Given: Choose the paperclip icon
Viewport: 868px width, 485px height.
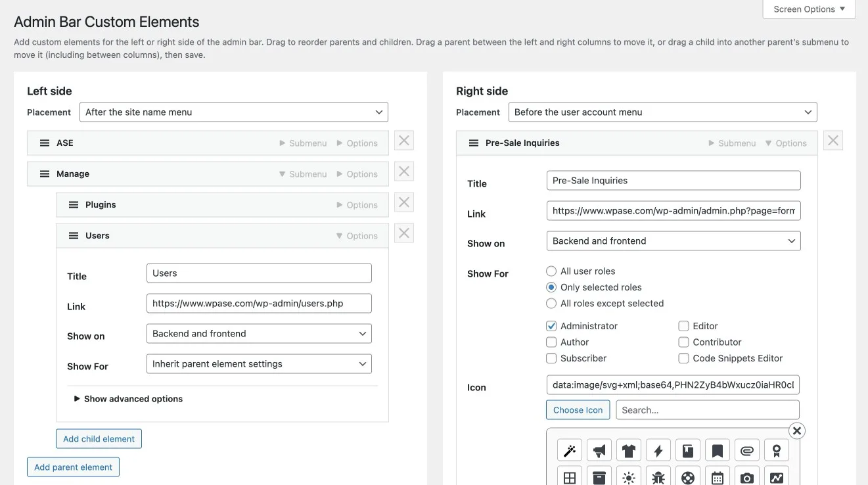Looking at the screenshot, I should tap(747, 451).
